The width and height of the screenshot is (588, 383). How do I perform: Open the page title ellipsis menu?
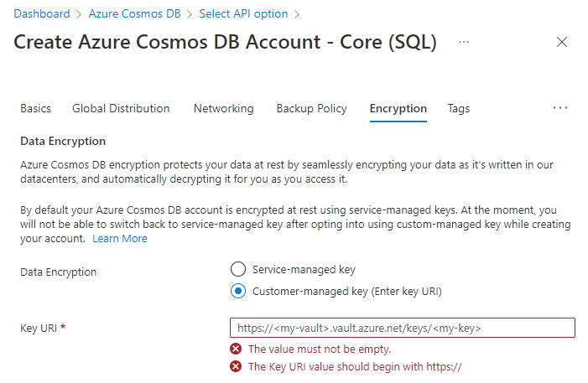(464, 42)
